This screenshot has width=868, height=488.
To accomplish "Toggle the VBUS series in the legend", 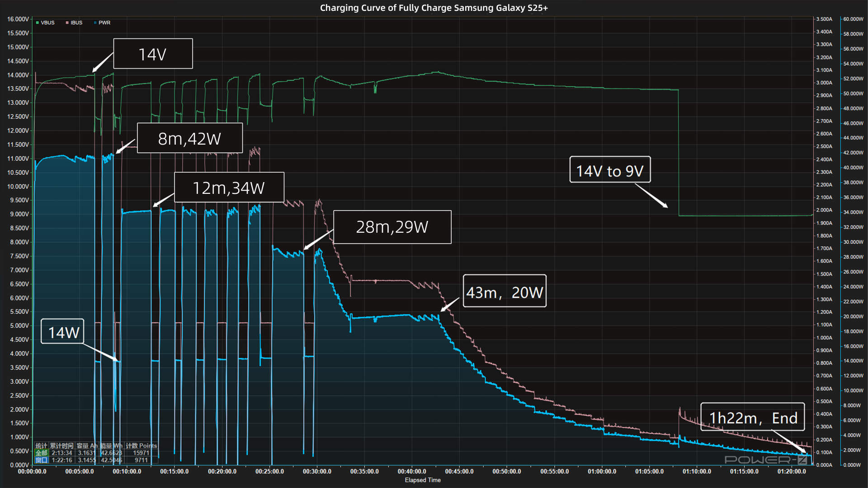I will [45, 23].
